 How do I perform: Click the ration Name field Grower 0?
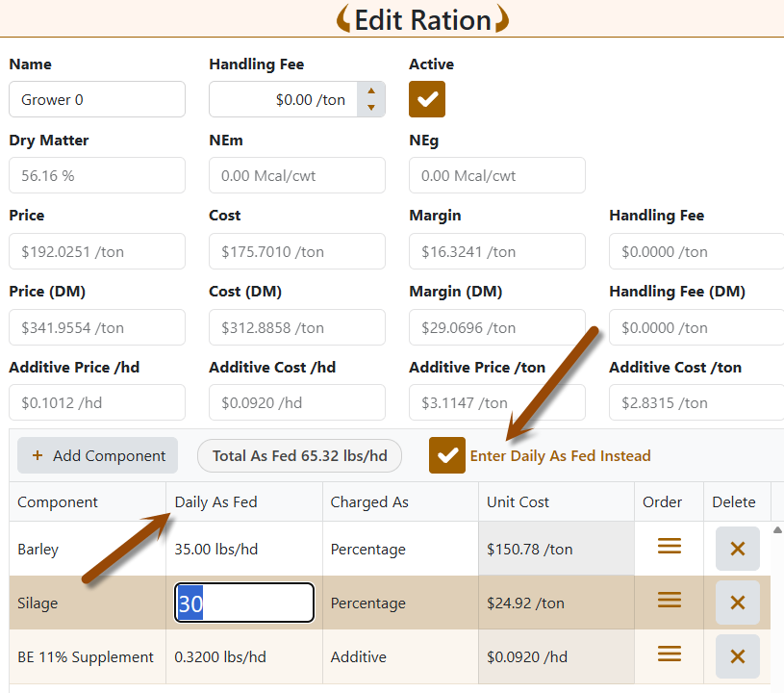pos(97,99)
